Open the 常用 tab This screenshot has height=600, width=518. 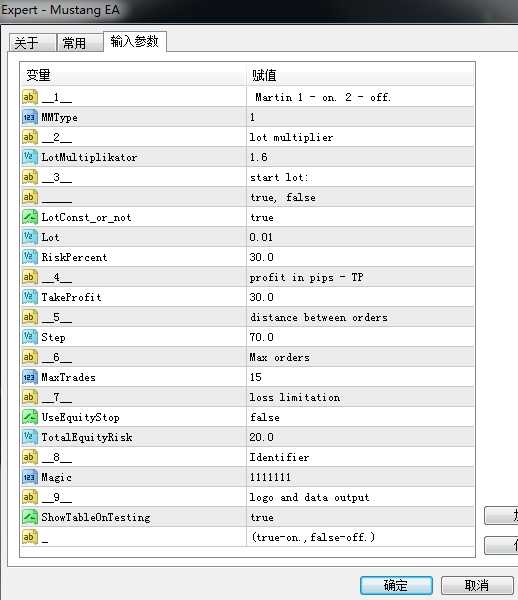80,42
